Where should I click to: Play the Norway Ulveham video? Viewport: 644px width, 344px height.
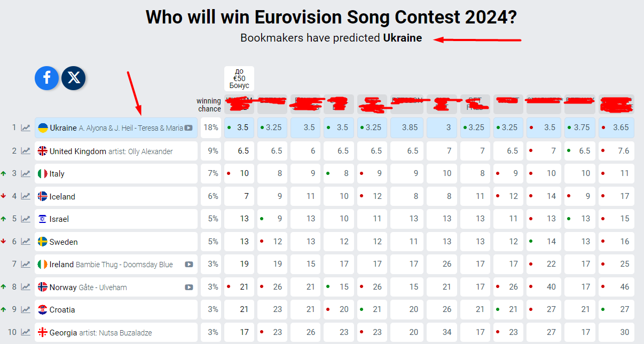[189, 287]
